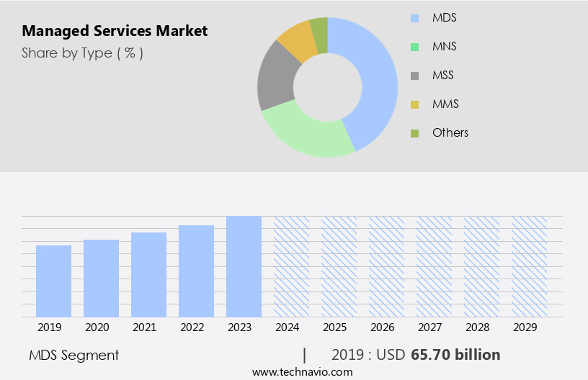
Task: Click the blue MDS legend swatch
Action: [414, 18]
